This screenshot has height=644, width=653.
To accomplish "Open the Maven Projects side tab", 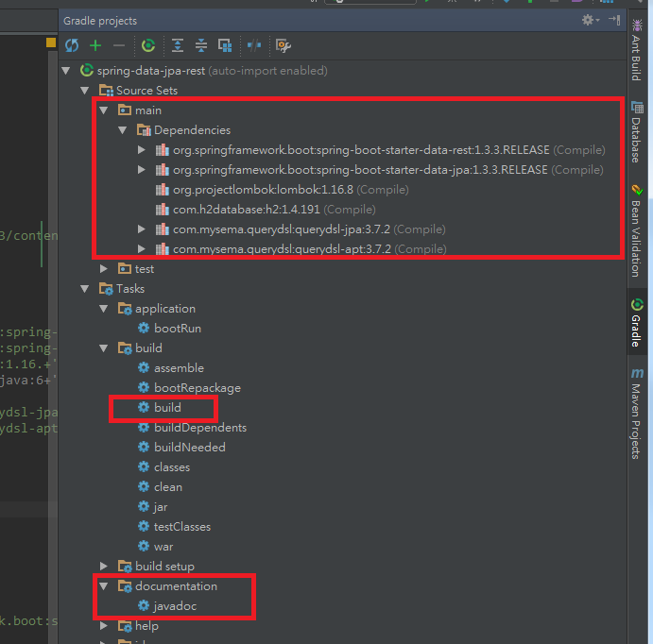I will [x=636, y=414].
